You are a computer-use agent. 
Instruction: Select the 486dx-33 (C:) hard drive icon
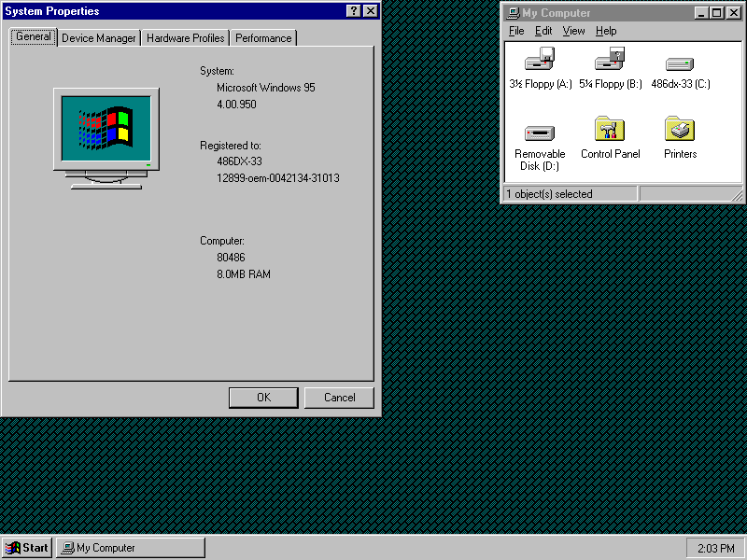(x=680, y=63)
